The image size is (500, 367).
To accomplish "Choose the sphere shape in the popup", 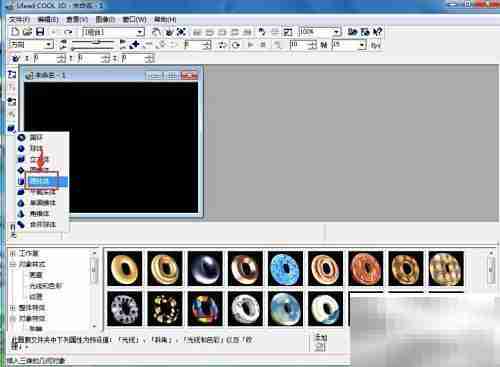I will tap(43, 148).
